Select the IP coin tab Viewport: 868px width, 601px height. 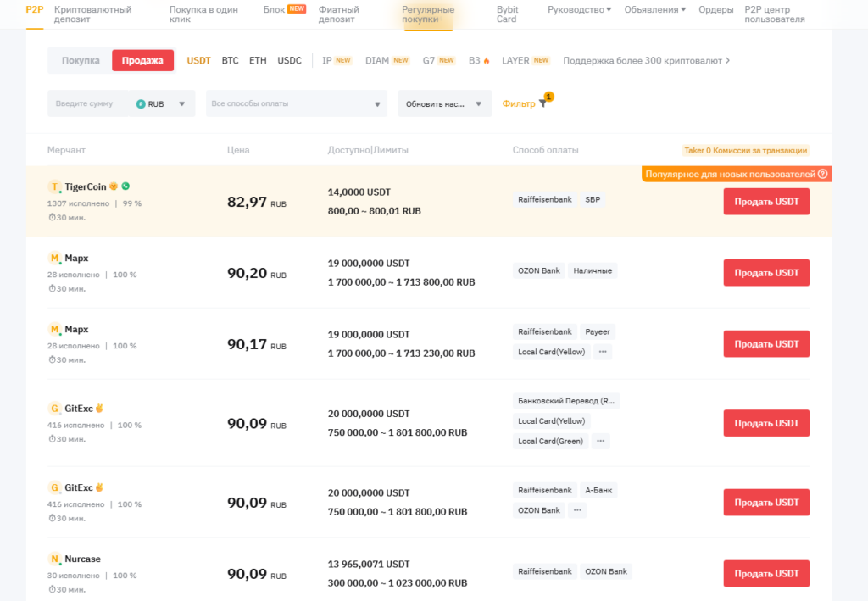pos(337,60)
